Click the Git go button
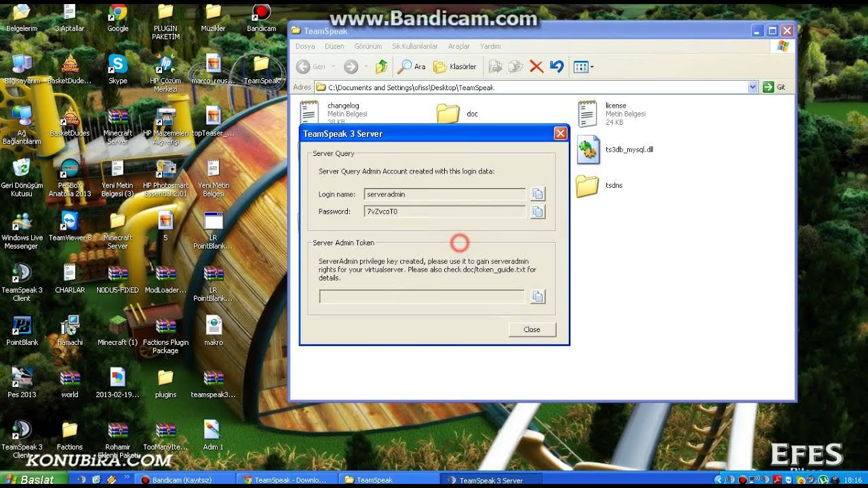 tap(774, 87)
